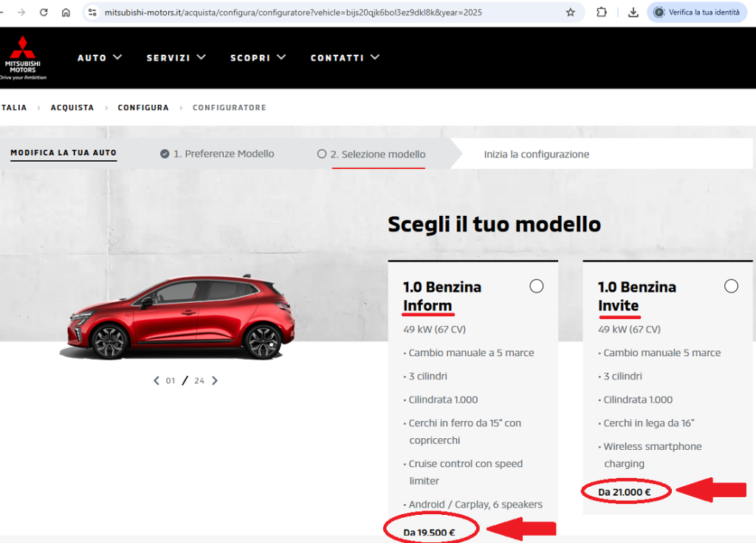Image resolution: width=756 pixels, height=543 pixels.
Task: Click Cerchi in lega da 16" text
Action: tap(648, 423)
